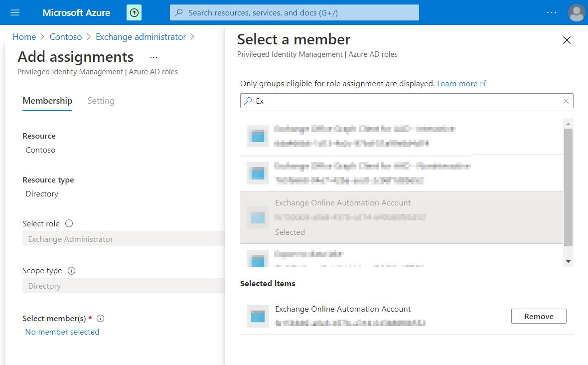Click No member selected link
This screenshot has height=365, width=588.
tap(62, 332)
